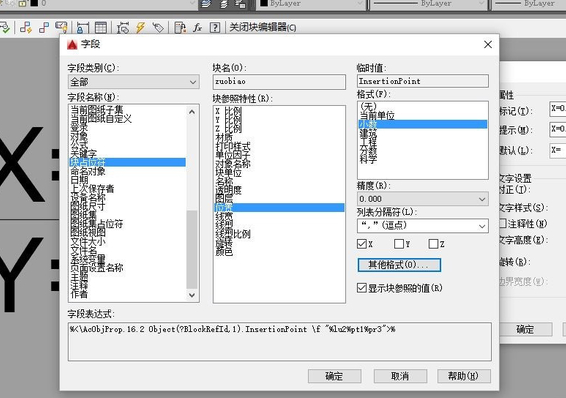This screenshot has width=566, height=398.
Task: Select 块占位符 in field names list
Action: pyautogui.click(x=127, y=162)
